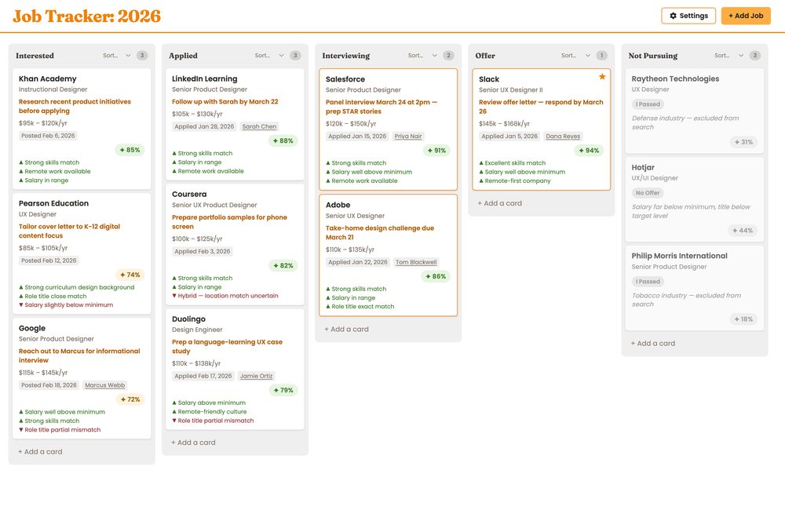This screenshot has height=532, width=785.
Task: Add a card to the Applied column
Action: click(x=193, y=443)
